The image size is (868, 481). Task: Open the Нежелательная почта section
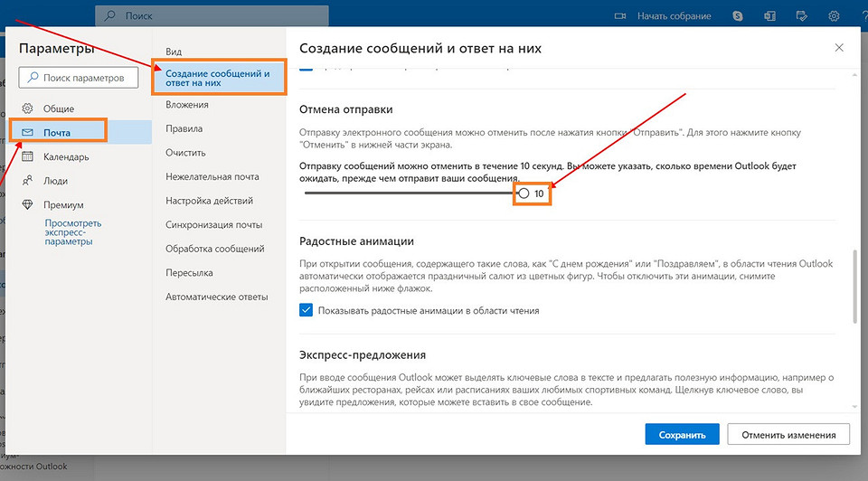pos(212,176)
